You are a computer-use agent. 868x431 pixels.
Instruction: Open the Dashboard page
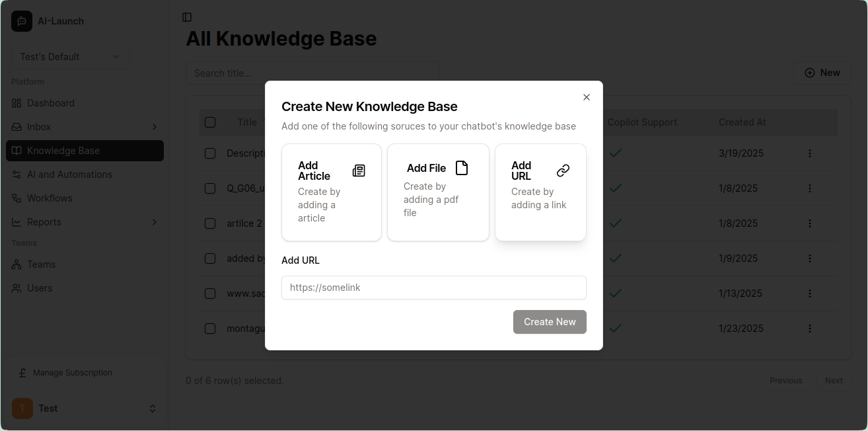[85, 103]
